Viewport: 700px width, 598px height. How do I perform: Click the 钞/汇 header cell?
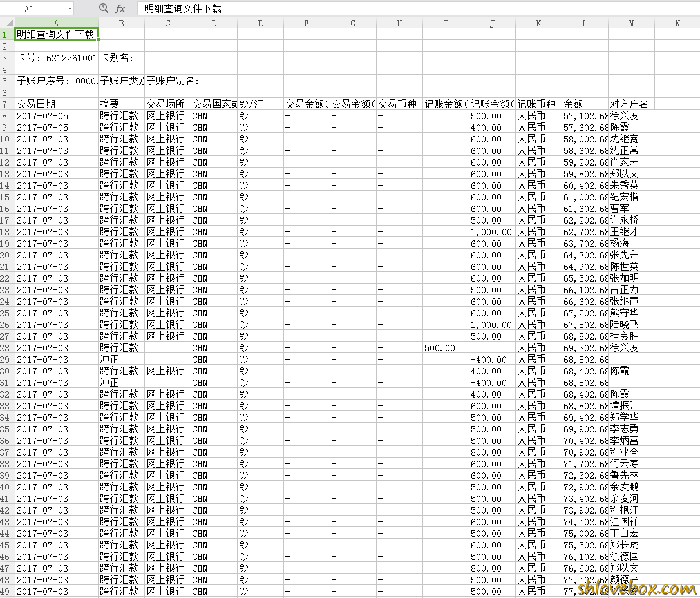pos(260,104)
